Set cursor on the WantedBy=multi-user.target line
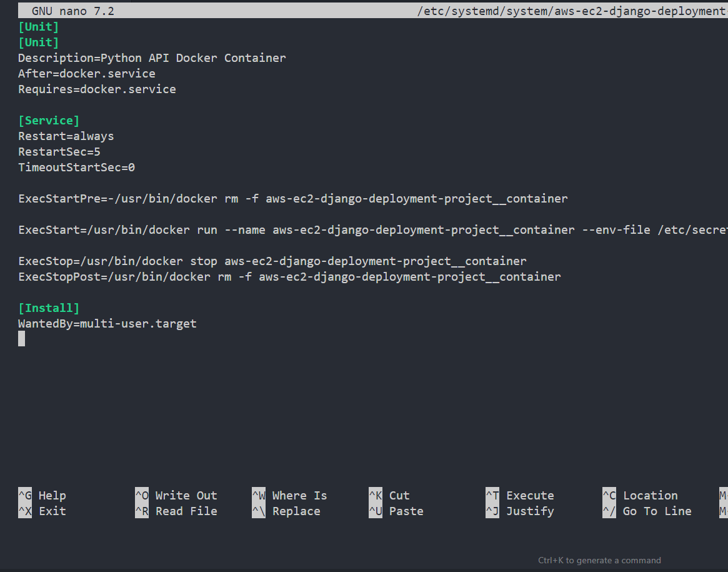The height and width of the screenshot is (572, 728). (107, 323)
